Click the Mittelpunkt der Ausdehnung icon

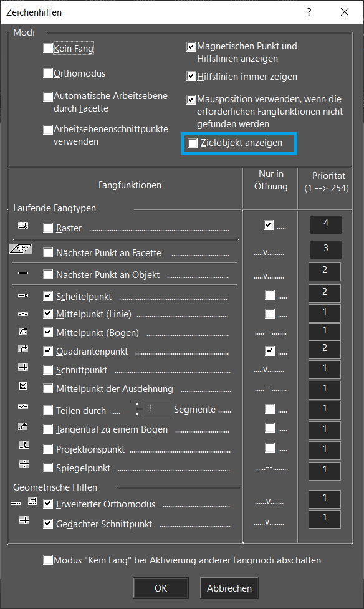coord(23,386)
